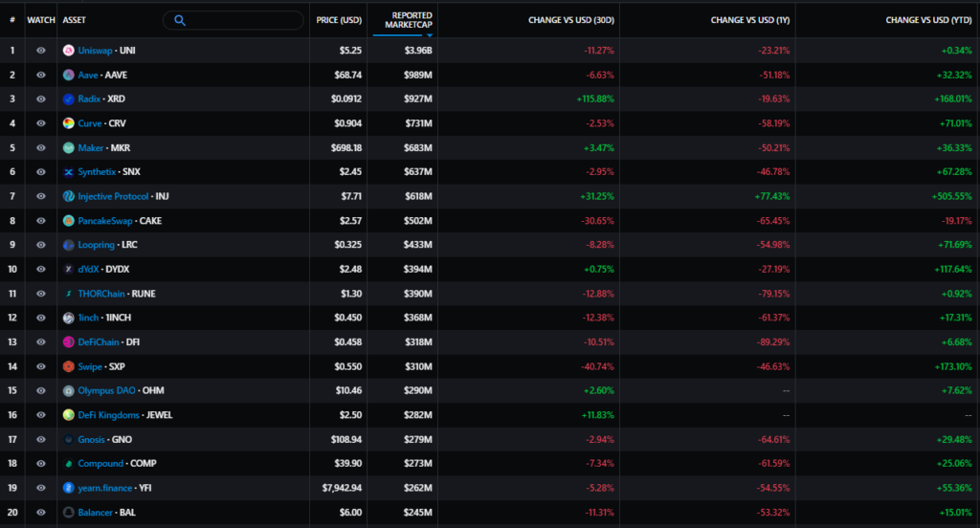
Task: Click the Balancer logo icon
Action: [69, 513]
